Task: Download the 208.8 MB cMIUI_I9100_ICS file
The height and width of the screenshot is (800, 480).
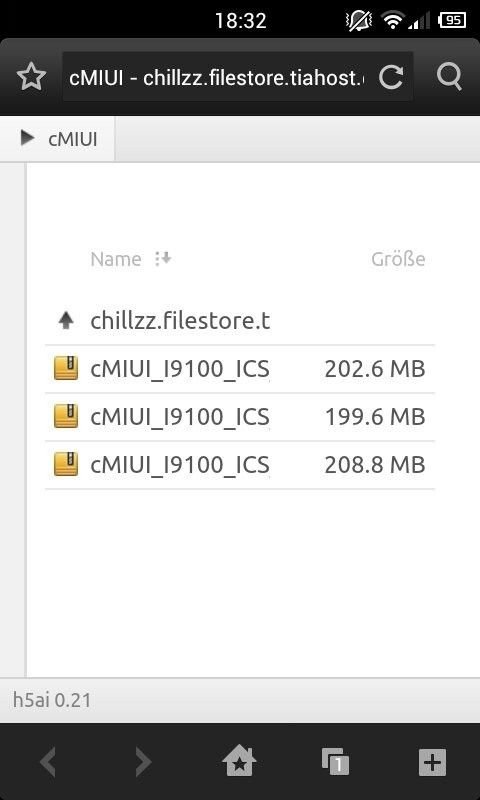Action: click(240, 465)
